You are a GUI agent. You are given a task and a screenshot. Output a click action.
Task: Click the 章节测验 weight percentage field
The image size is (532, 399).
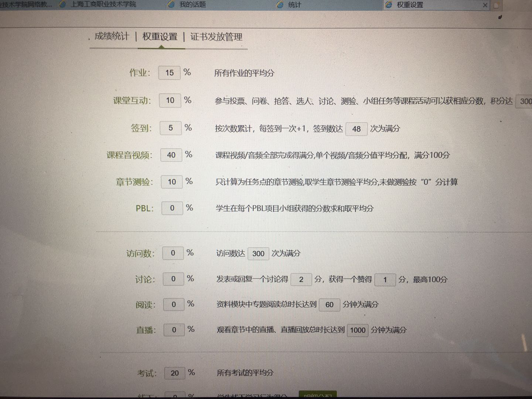(172, 182)
